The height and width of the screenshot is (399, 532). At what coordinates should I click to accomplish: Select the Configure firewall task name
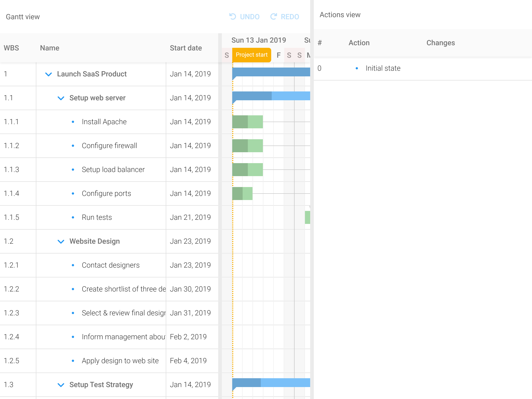109,146
